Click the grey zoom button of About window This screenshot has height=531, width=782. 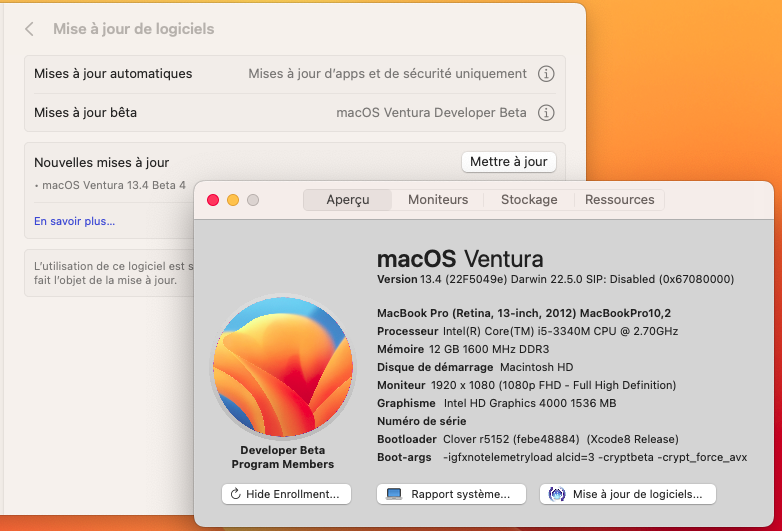click(x=253, y=200)
